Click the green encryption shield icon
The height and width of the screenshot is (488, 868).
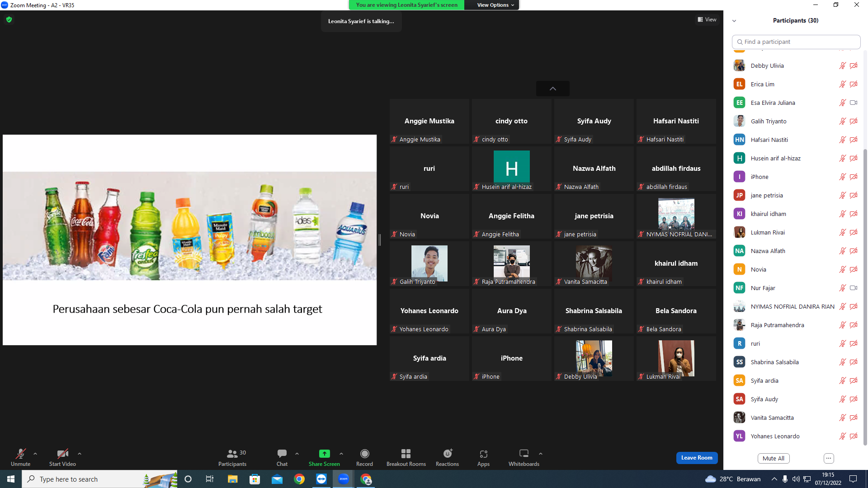9,19
